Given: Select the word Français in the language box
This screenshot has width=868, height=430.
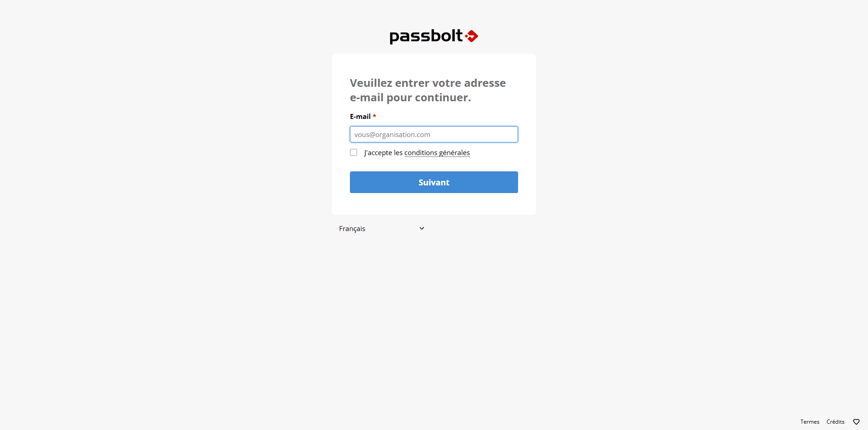Looking at the screenshot, I should click(x=352, y=229).
